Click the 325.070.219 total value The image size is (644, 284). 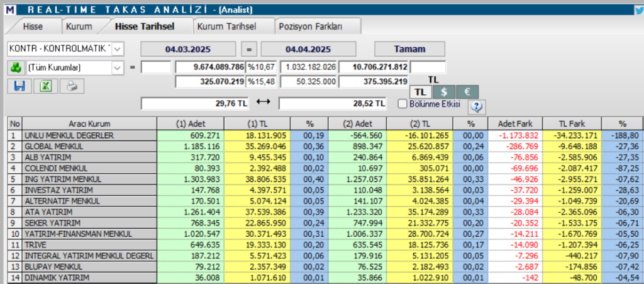(x=210, y=82)
